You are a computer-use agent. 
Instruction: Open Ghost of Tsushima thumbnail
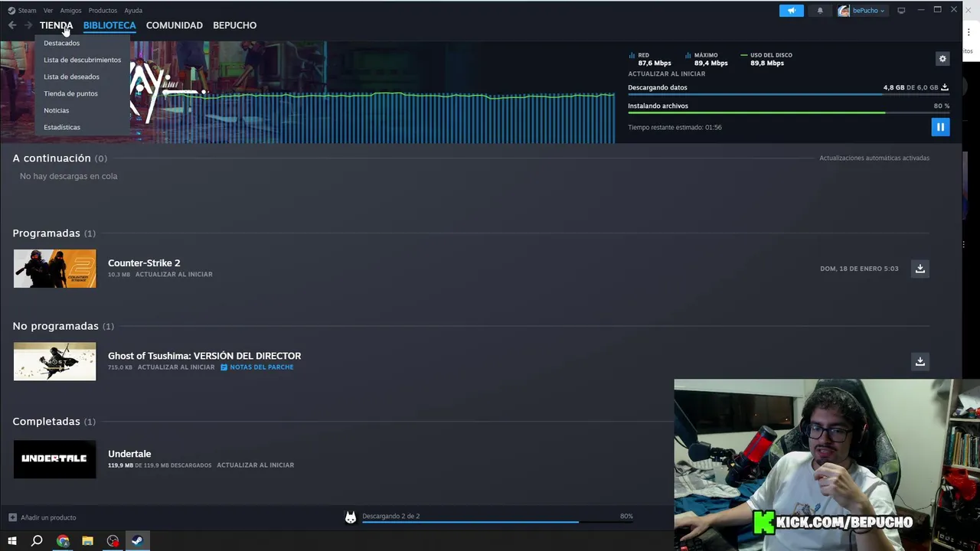54,361
